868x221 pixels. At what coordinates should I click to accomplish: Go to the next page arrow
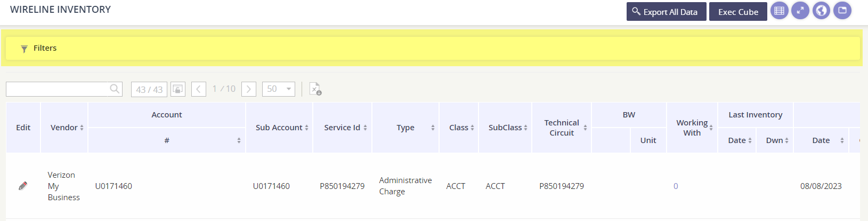249,89
